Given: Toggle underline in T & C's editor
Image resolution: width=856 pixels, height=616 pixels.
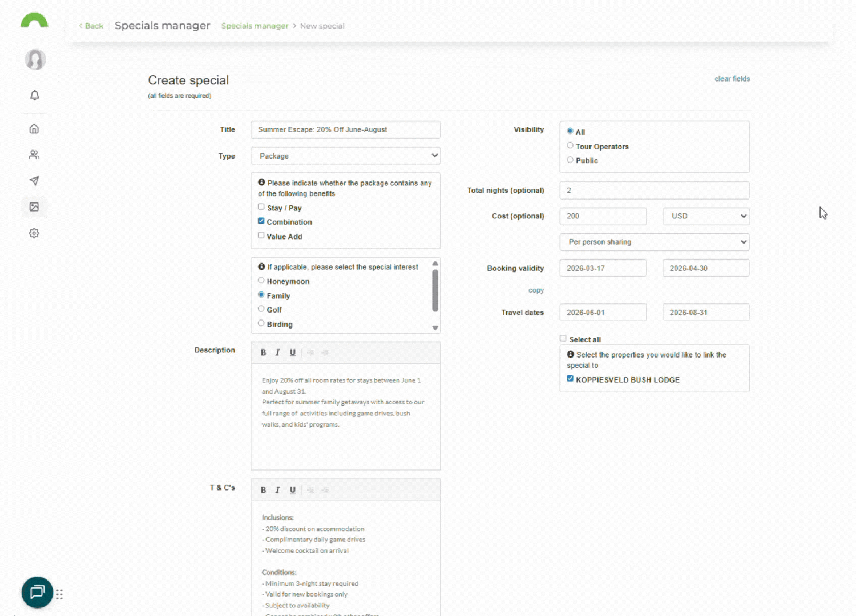Looking at the screenshot, I should (292, 490).
